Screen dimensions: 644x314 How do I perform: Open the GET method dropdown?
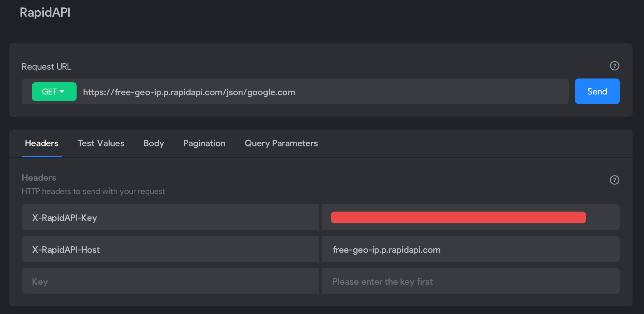[x=54, y=92]
